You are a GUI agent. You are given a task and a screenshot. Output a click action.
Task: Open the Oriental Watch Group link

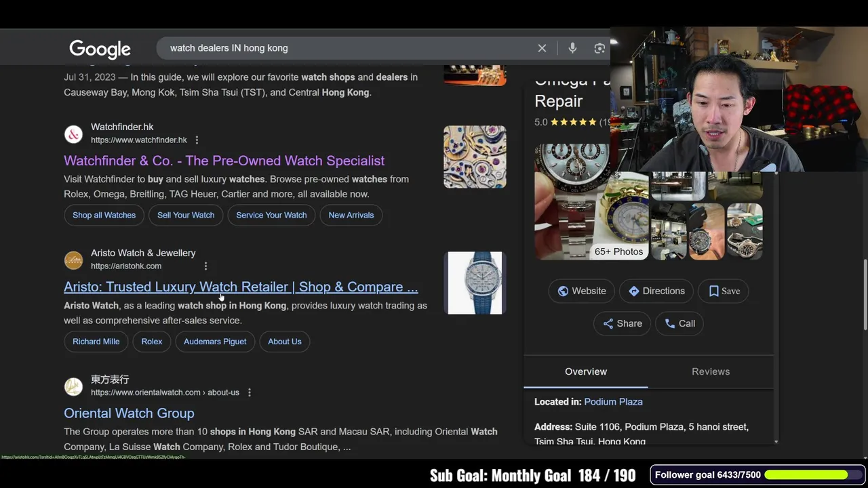129,413
